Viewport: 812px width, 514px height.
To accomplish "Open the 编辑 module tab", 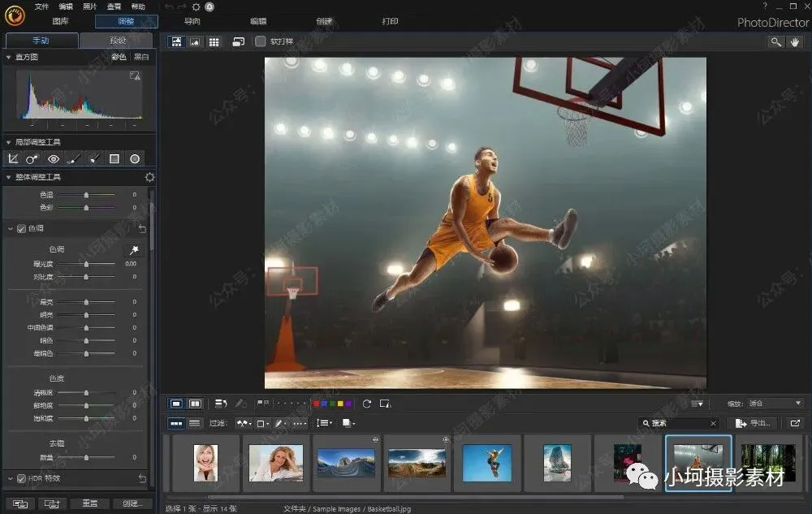I will tap(258, 22).
